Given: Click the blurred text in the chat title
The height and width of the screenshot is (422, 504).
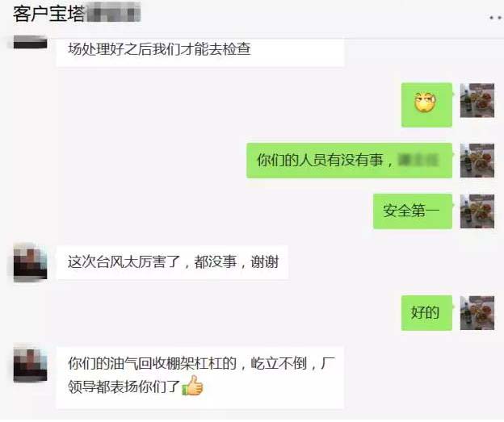Looking at the screenshot, I should [x=114, y=12].
